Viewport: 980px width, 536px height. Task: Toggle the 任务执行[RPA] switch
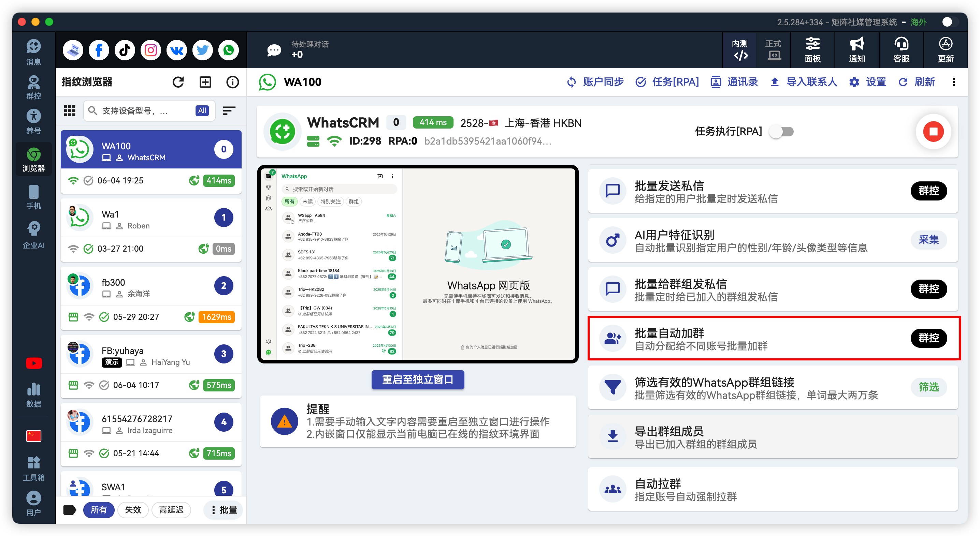coord(781,132)
